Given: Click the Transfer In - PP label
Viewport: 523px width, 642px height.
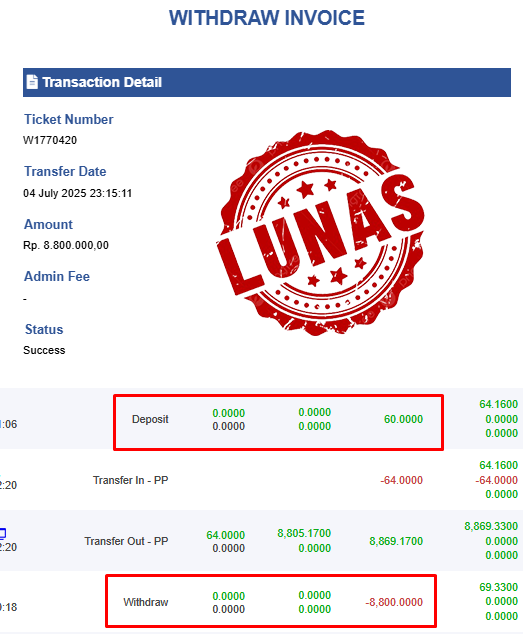Looking at the screenshot, I should tap(131, 480).
